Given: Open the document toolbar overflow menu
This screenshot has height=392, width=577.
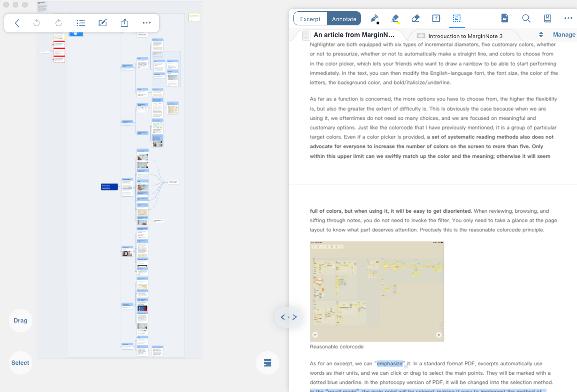Looking at the screenshot, I should click(x=568, y=19).
